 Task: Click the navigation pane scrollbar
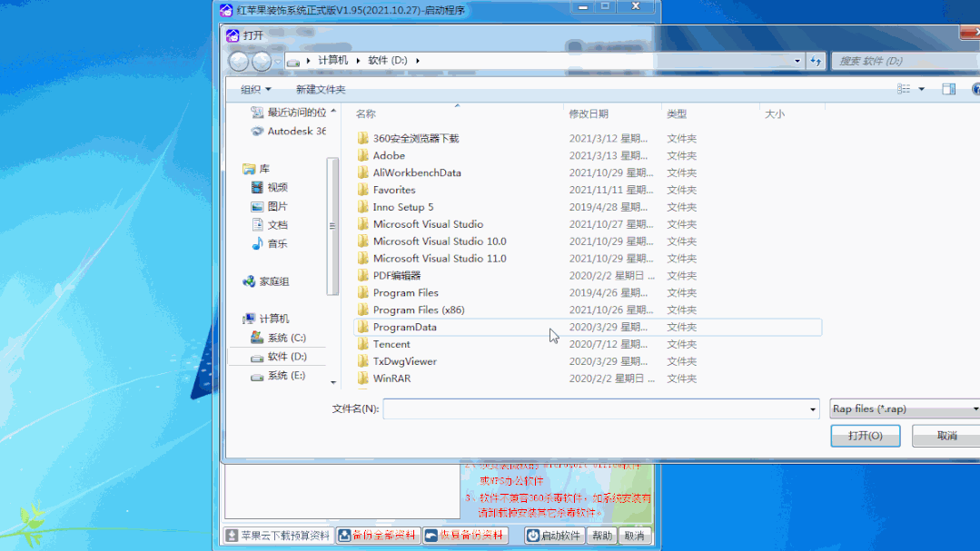point(332,226)
